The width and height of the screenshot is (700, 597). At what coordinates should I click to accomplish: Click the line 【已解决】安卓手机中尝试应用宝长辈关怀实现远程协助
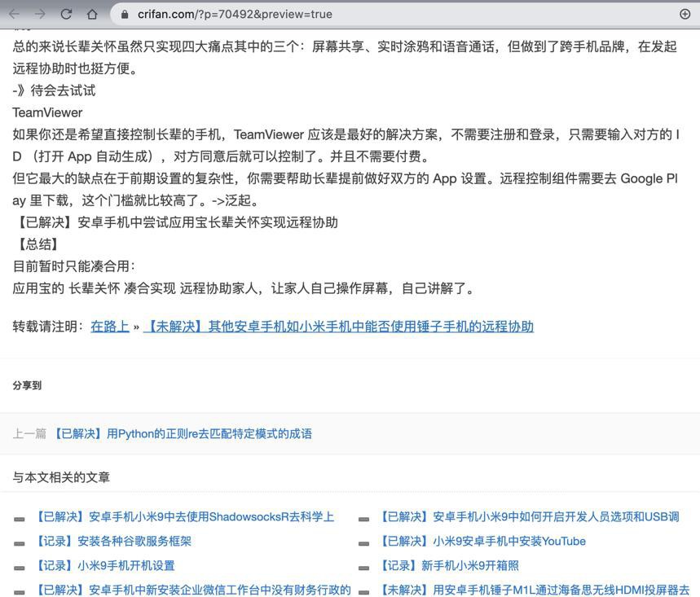point(175,222)
